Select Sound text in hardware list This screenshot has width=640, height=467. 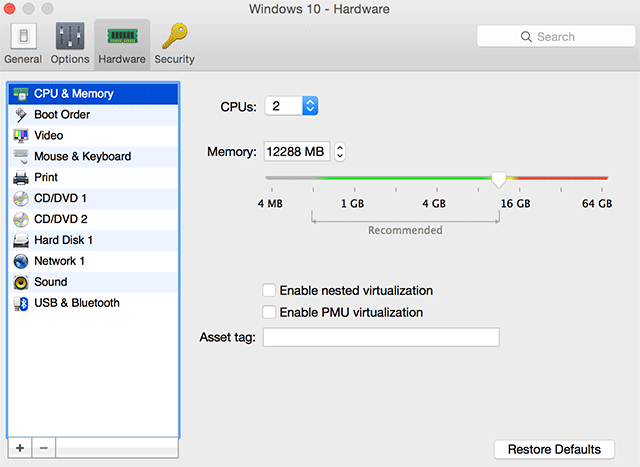(x=51, y=282)
